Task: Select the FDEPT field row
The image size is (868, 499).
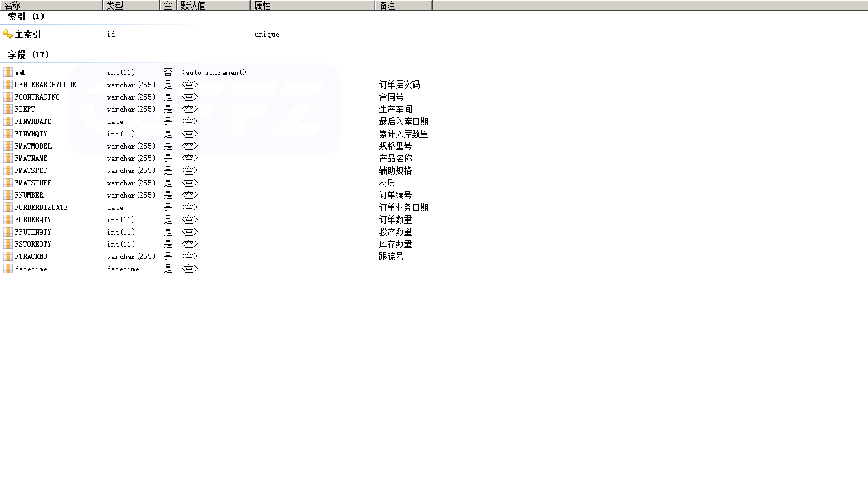Action: tap(25, 109)
